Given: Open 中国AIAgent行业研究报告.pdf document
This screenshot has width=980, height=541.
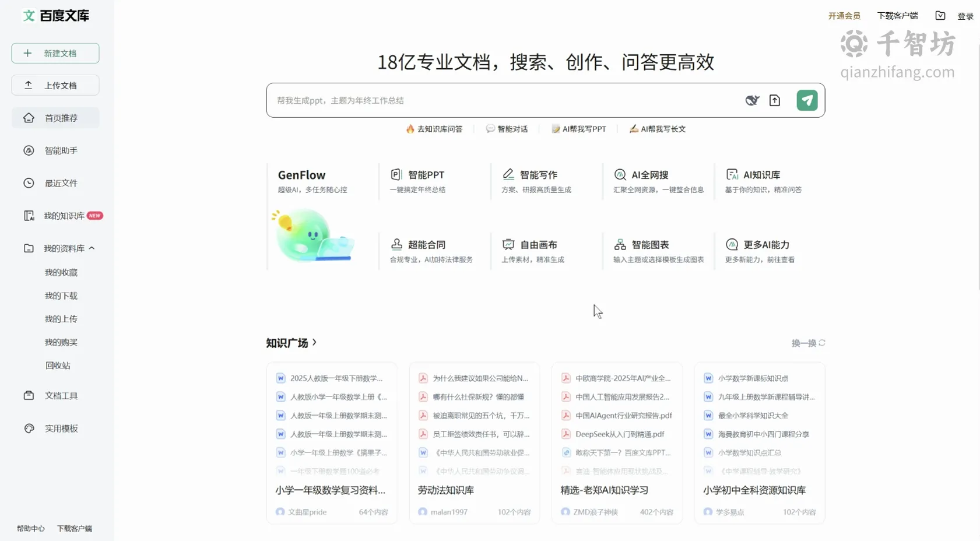Looking at the screenshot, I should pos(624,416).
